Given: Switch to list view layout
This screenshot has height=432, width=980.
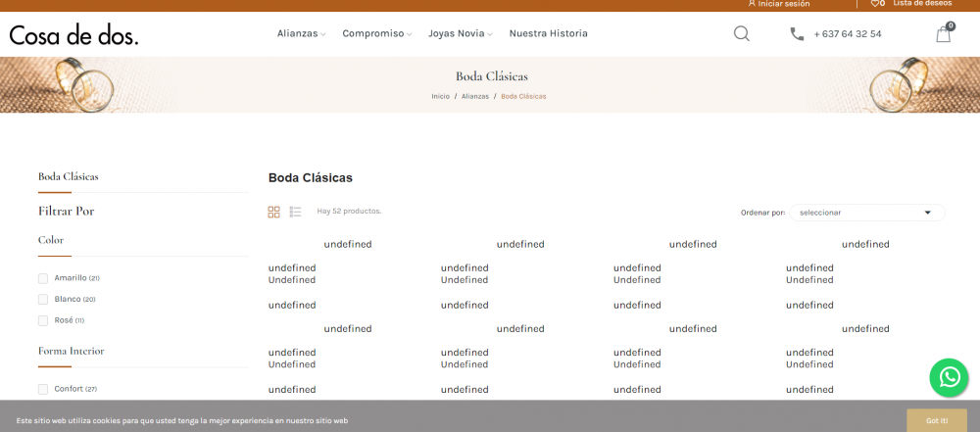Looking at the screenshot, I should click(296, 212).
